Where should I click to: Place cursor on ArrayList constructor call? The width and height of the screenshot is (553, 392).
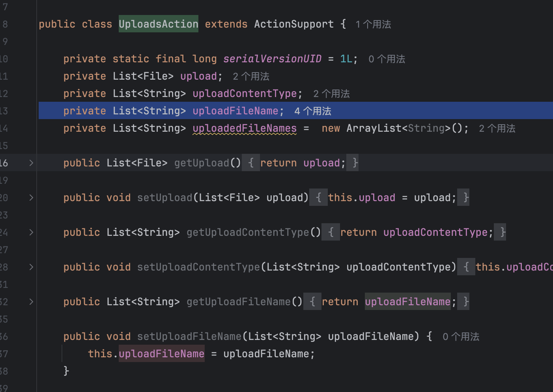[x=373, y=128]
